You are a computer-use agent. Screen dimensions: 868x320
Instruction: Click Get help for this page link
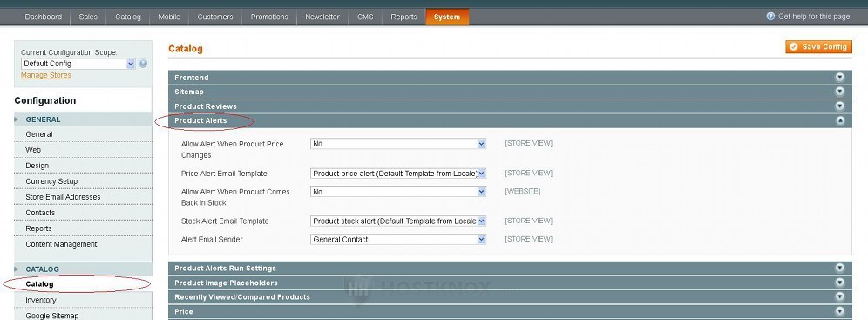coord(814,16)
